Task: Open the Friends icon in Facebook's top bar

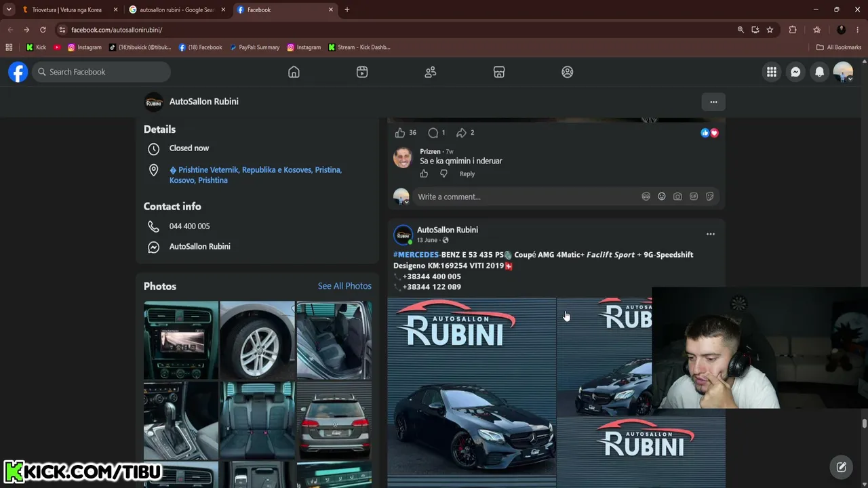Action: [431, 72]
